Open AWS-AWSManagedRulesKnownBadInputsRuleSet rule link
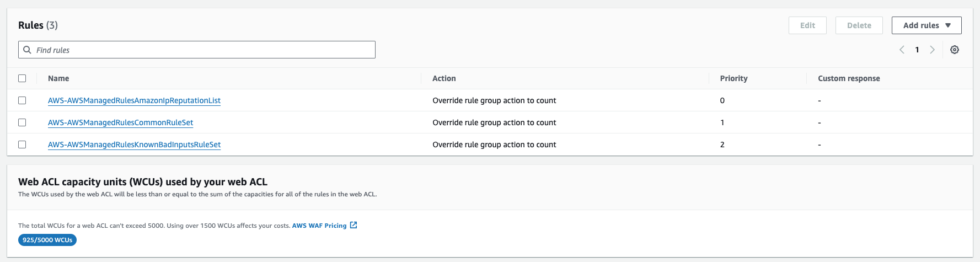 pyautogui.click(x=134, y=145)
